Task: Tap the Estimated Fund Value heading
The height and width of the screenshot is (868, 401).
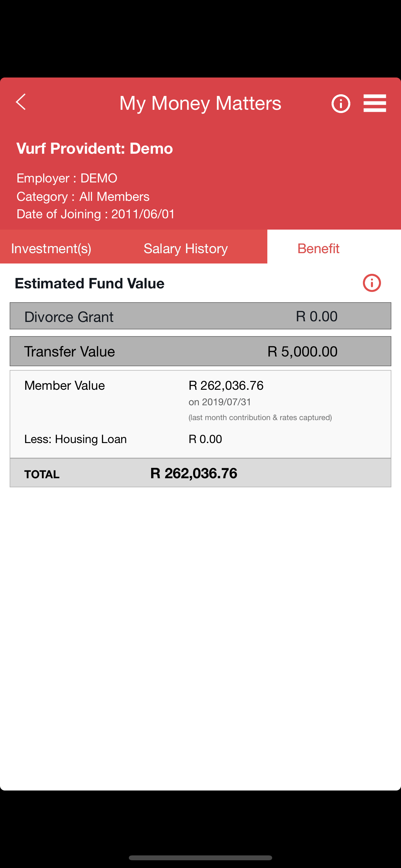Action: (90, 283)
